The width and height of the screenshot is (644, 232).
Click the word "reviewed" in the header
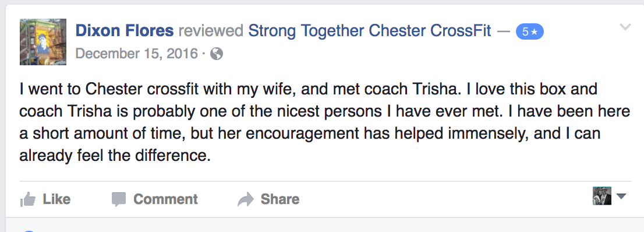pyautogui.click(x=211, y=31)
